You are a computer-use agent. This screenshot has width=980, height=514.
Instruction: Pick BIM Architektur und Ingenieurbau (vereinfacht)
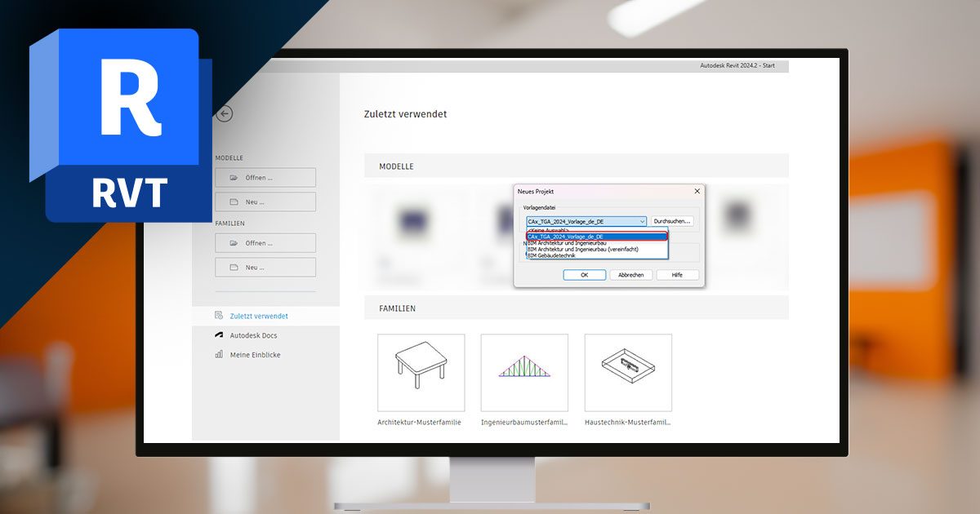582,249
